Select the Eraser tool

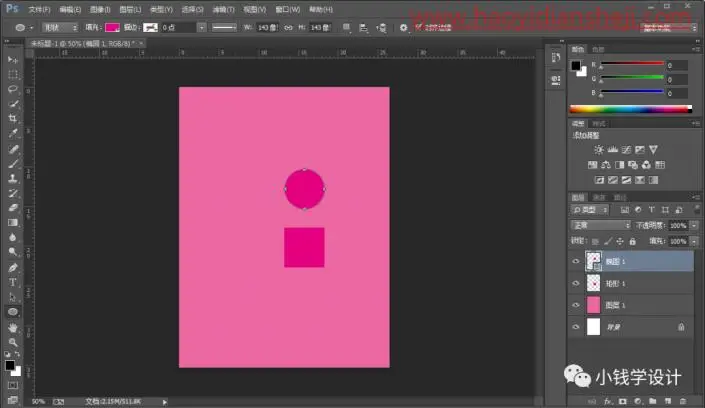(x=13, y=208)
